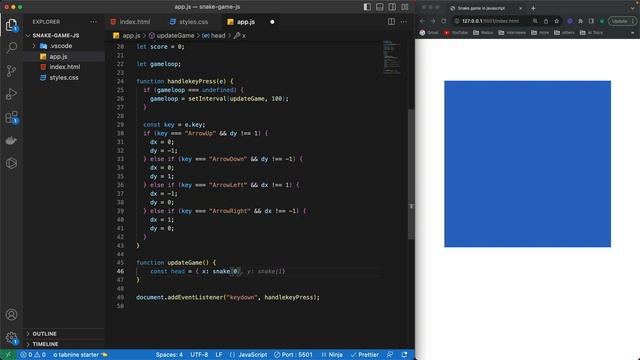Screen dimensions: 640x360
Task: Click the green profile avatar in browser
Action: pos(602,21)
